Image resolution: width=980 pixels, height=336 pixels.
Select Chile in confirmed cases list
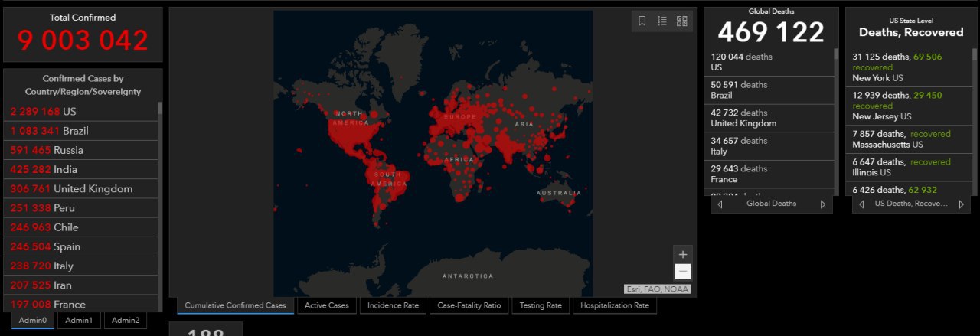click(80, 227)
